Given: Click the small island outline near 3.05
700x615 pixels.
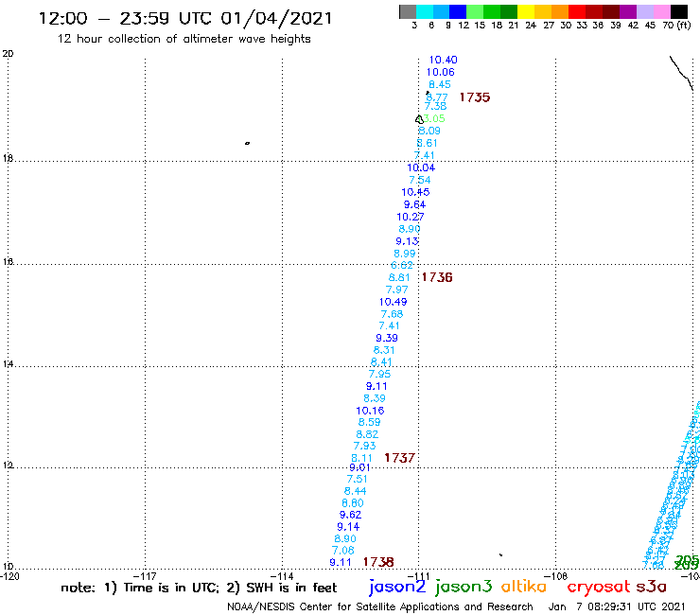Looking at the screenshot, I should point(419,119).
